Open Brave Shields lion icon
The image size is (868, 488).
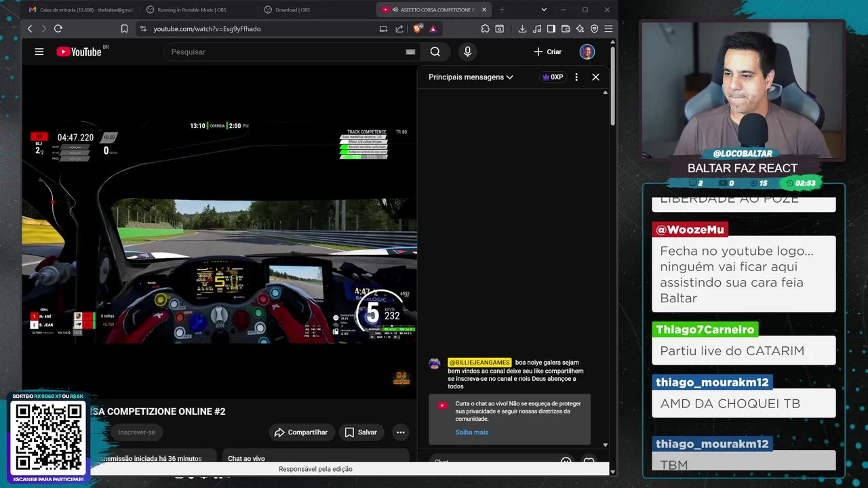click(417, 28)
